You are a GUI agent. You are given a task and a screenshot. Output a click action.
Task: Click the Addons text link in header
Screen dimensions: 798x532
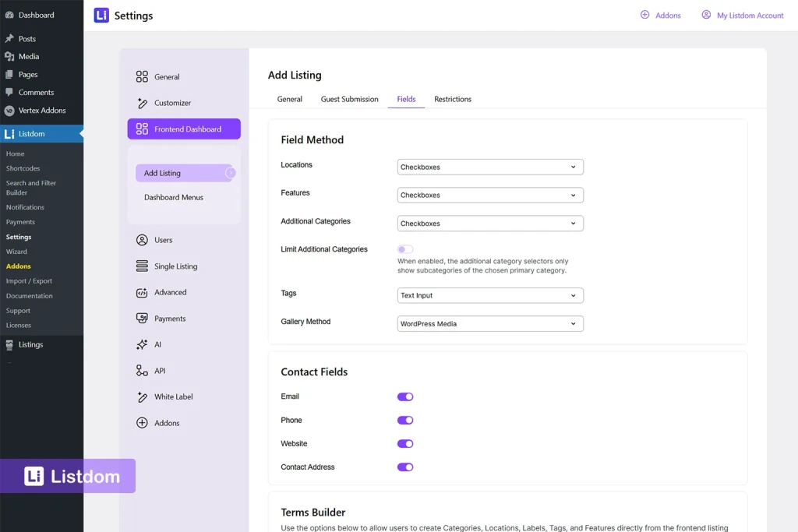click(668, 16)
